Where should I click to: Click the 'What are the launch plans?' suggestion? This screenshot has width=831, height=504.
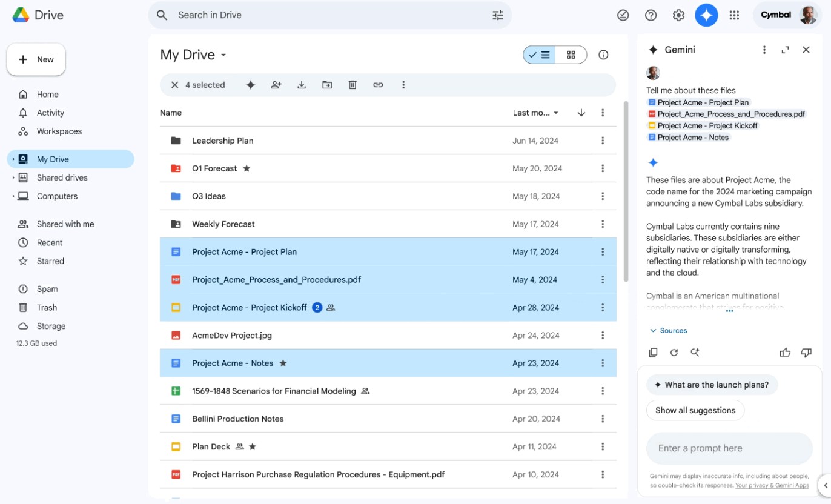pyautogui.click(x=712, y=385)
